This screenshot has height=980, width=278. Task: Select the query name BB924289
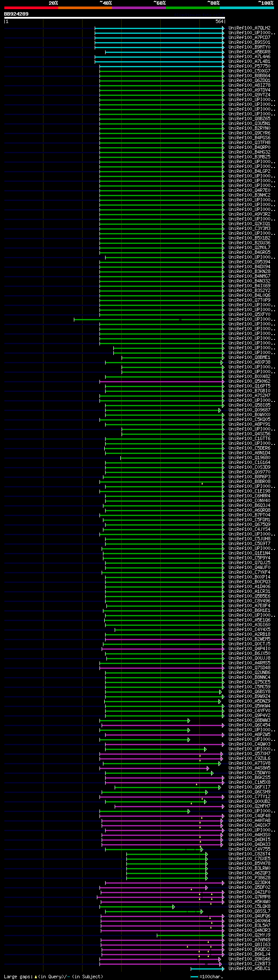click(17, 14)
